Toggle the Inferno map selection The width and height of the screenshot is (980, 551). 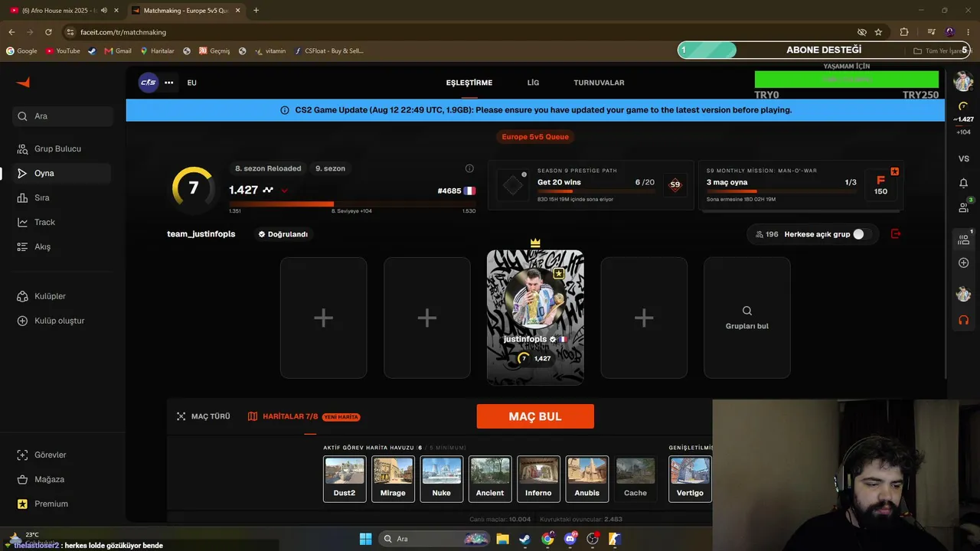[x=538, y=479]
